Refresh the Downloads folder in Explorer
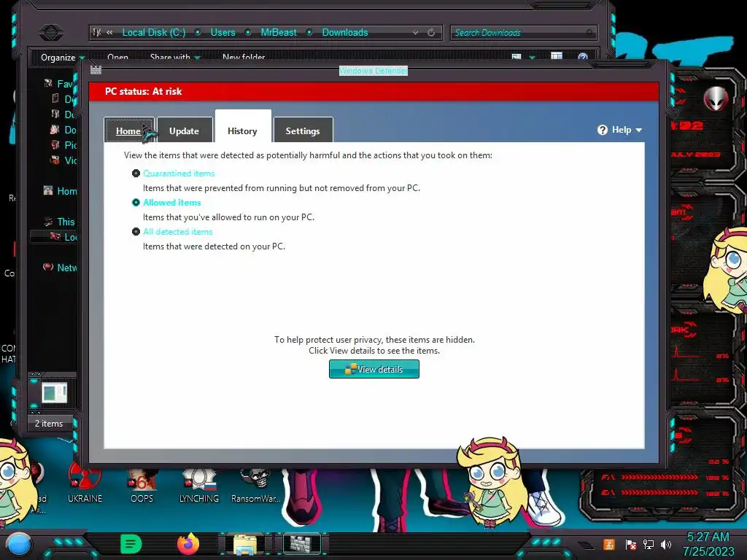This screenshot has width=747, height=560. click(x=431, y=32)
